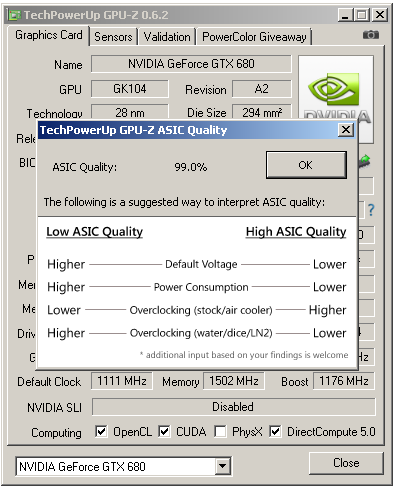Close the ASIC Quality dialog

346,130
